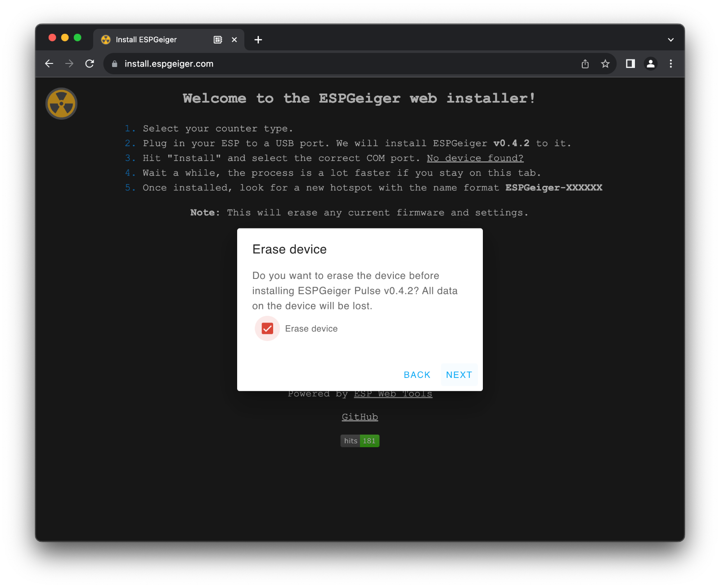
Task: Close the Install ESPGeiger tab
Action: coord(234,40)
